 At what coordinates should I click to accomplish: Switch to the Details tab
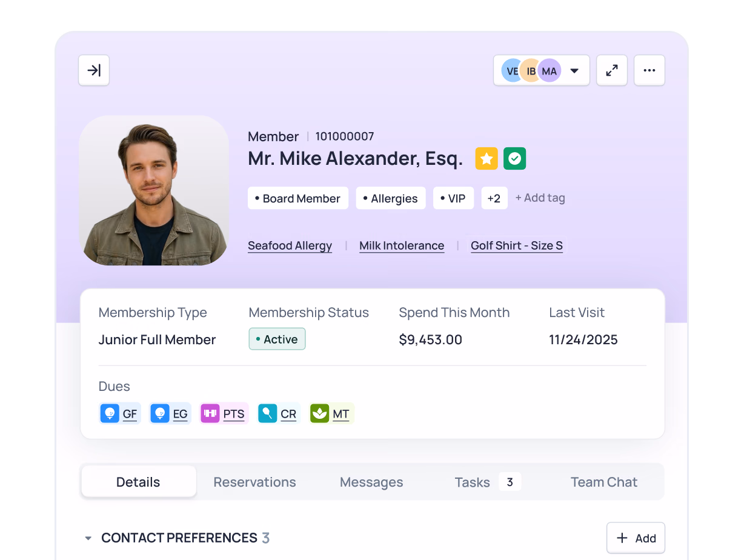139,482
